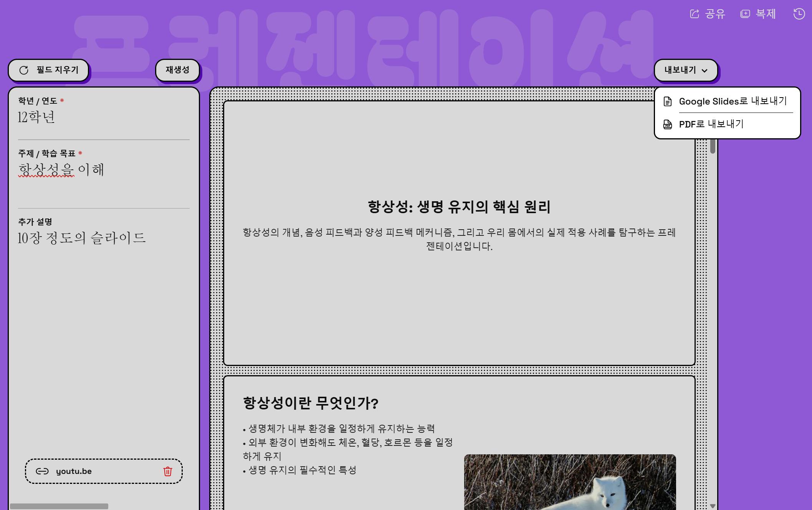Choose PDF로 내보내기 from menu

(x=711, y=124)
